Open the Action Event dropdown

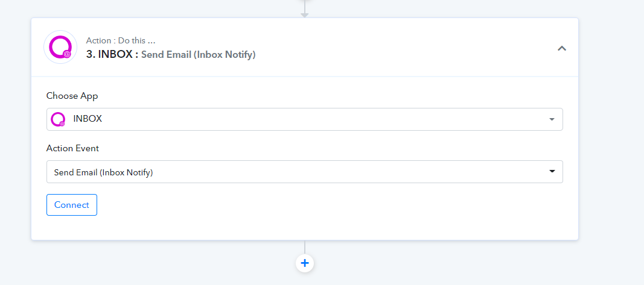point(304,172)
